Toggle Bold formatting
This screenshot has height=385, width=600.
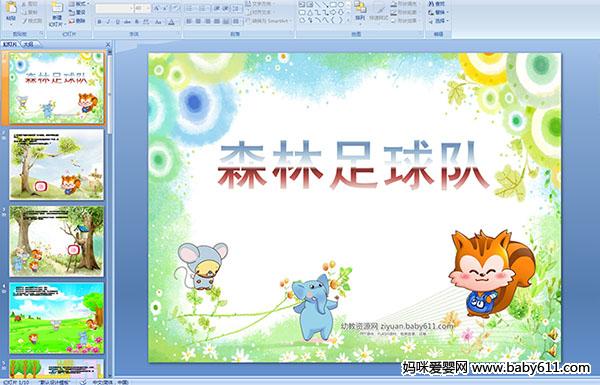pyautogui.click(x=99, y=22)
